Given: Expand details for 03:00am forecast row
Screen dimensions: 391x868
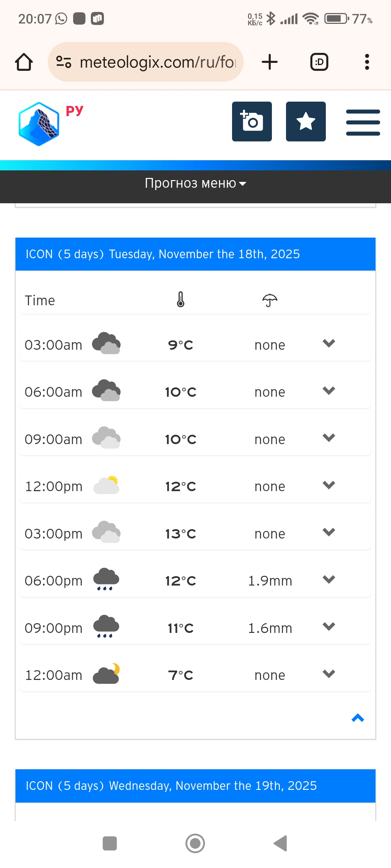Looking at the screenshot, I should [x=329, y=343].
